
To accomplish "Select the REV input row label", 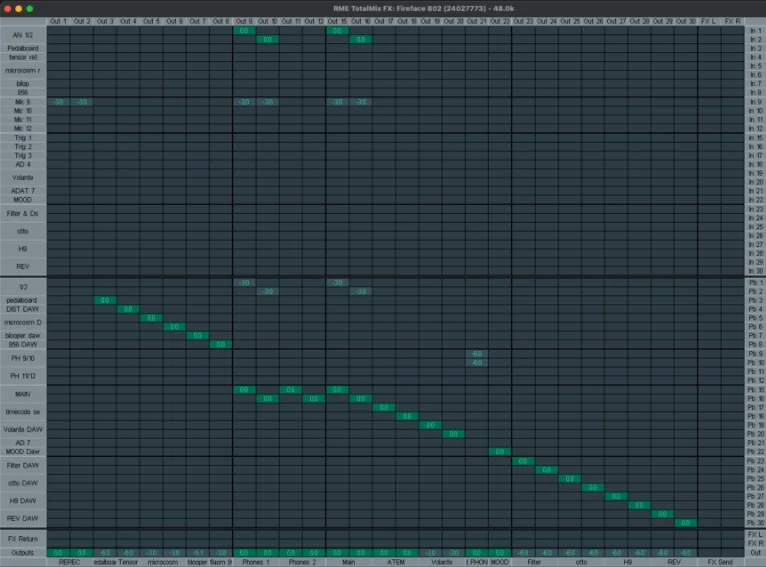I will 23,266.
